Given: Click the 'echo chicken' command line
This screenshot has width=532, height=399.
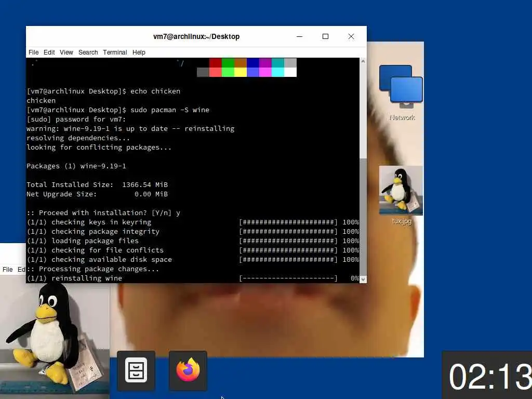Looking at the screenshot, I should click(103, 91).
